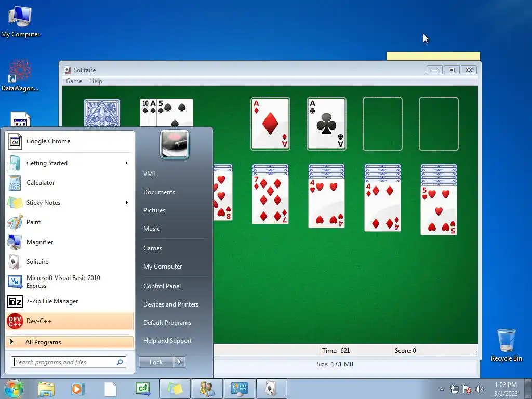Switch to Solitaire taskbar button
Viewport: 532px width, 399px height.
point(271,389)
